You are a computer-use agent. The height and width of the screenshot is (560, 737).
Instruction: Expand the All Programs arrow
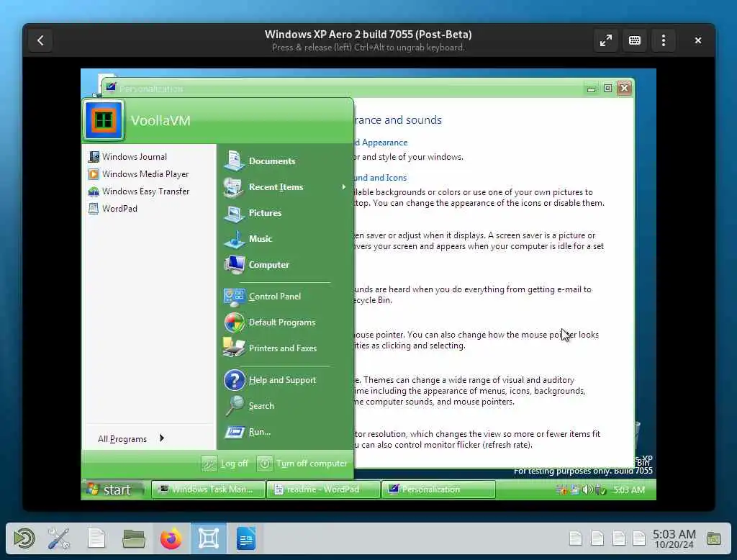pyautogui.click(x=162, y=438)
